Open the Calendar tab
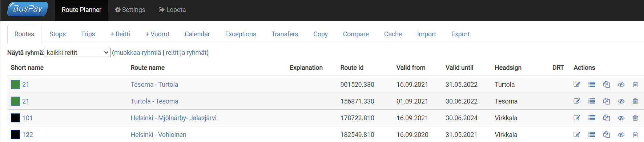The height and width of the screenshot is (142, 644). tap(197, 34)
